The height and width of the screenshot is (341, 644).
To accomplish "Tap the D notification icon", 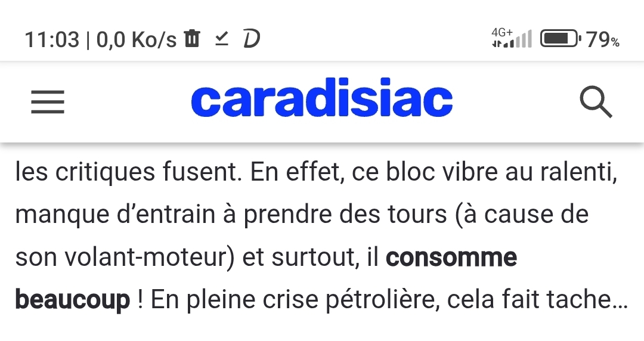I will (x=252, y=39).
